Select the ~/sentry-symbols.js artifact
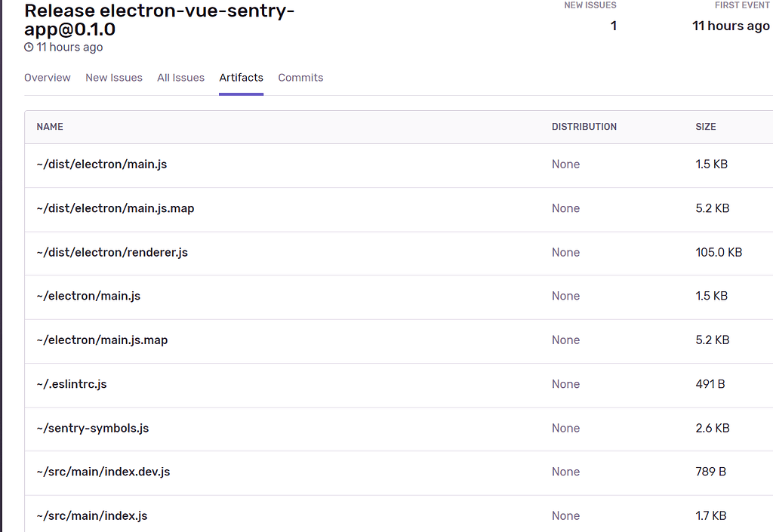773x532 pixels. tap(92, 428)
